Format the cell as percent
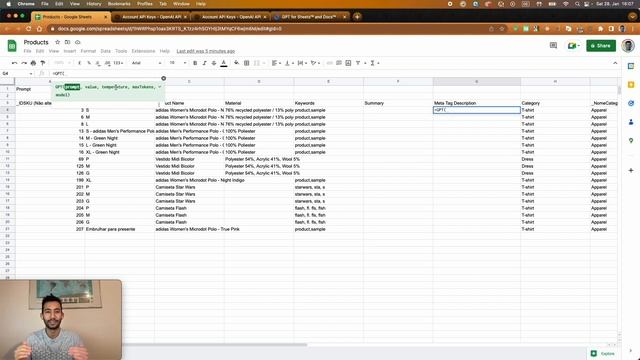Image resolution: width=640 pixels, height=360 pixels. (89, 63)
